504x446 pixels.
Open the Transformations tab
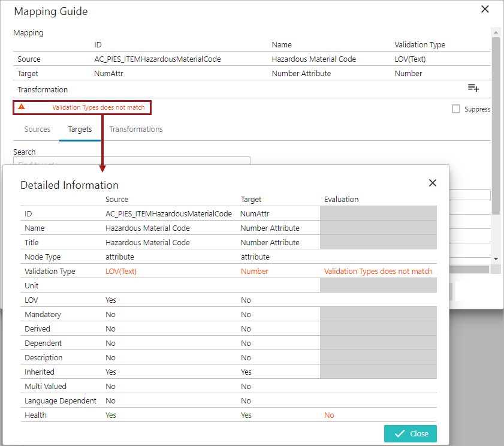point(135,129)
